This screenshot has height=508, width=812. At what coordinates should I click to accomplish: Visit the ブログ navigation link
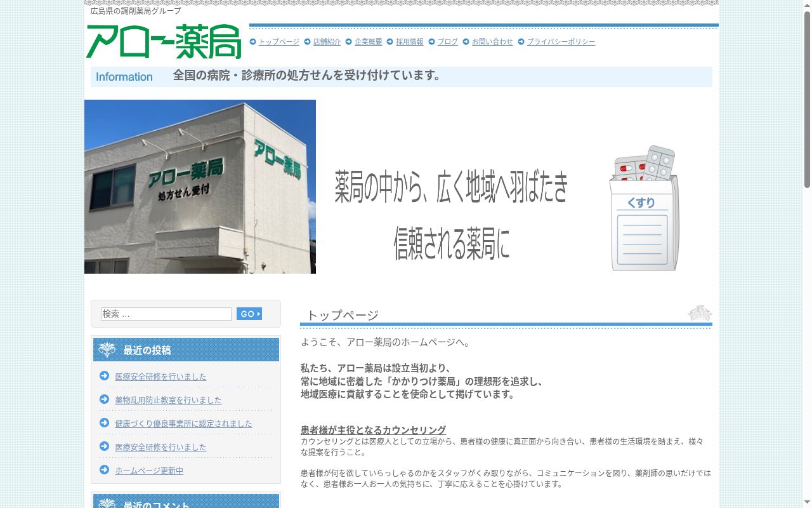pyautogui.click(x=448, y=42)
